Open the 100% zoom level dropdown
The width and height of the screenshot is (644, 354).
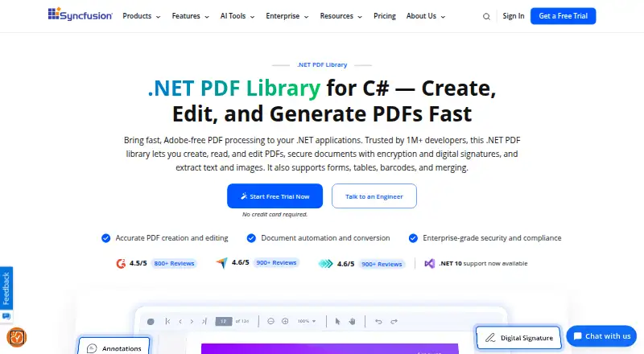pos(307,321)
